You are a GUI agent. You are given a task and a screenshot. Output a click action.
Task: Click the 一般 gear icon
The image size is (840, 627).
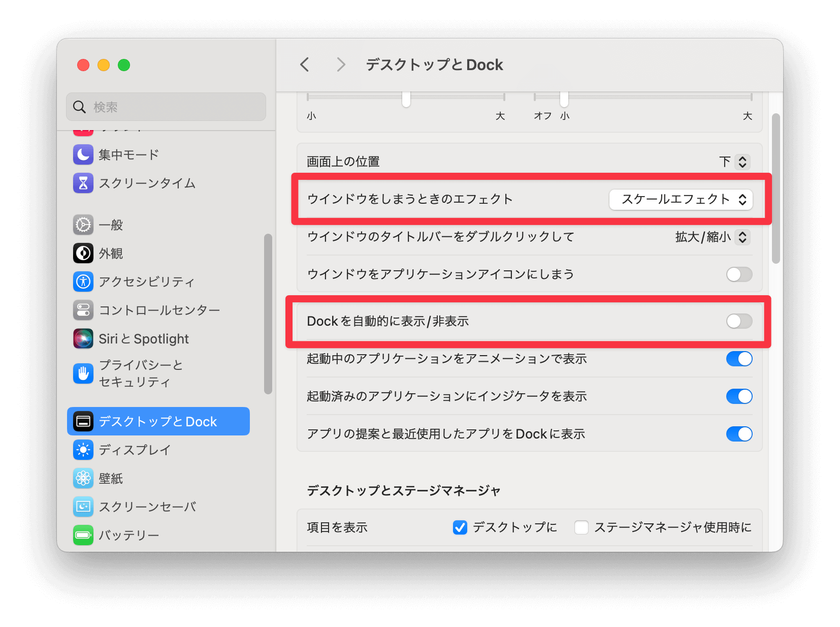point(83,225)
